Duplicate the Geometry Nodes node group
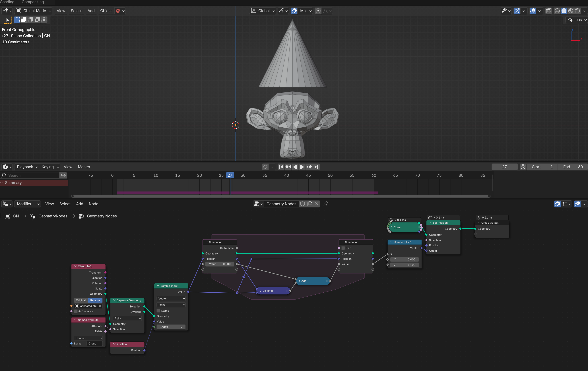Screen dimensions: 588x371 pyautogui.click(x=310, y=204)
